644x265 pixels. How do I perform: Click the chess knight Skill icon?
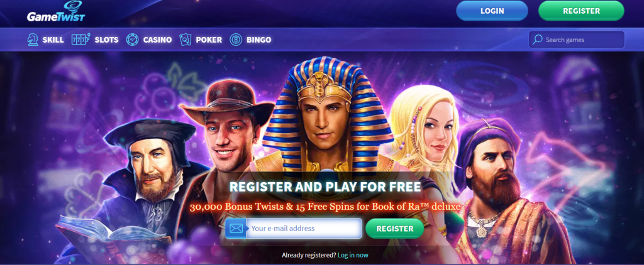[x=33, y=40]
